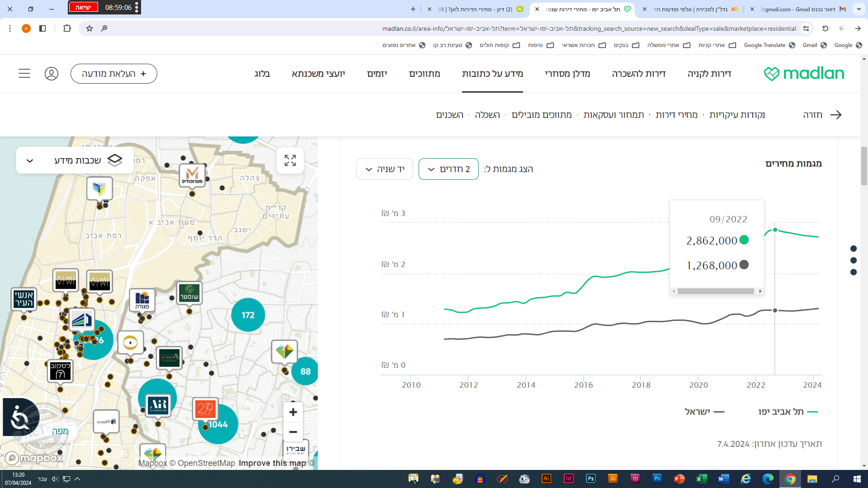Click the map zoom in plus button

pos(293,412)
